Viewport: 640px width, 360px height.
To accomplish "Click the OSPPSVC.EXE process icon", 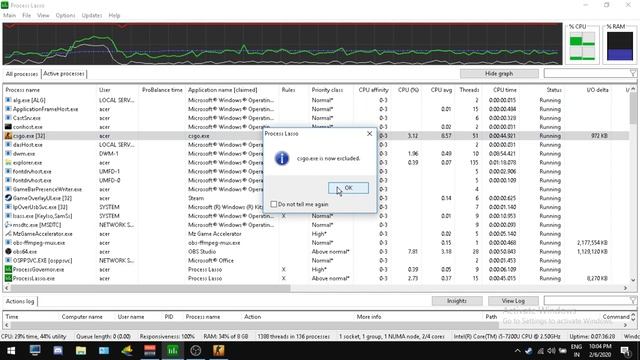I will (8, 260).
